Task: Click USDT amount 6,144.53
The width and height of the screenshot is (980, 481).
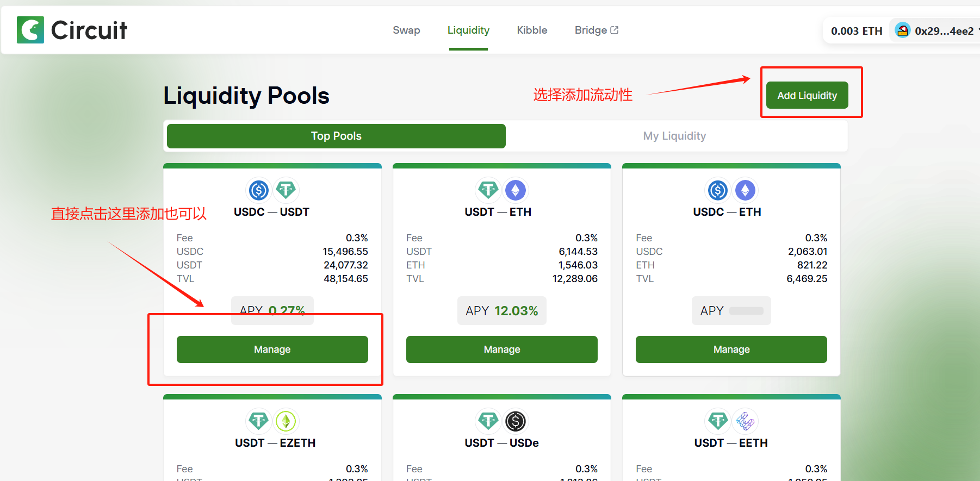Action: tap(578, 252)
